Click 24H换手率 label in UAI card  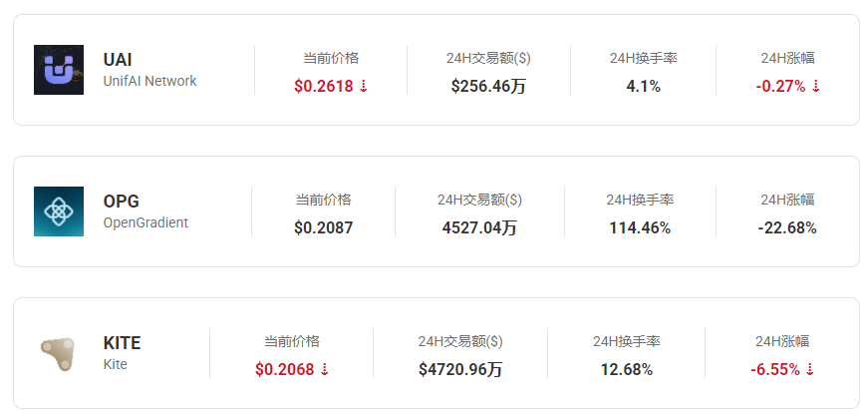[x=643, y=58]
